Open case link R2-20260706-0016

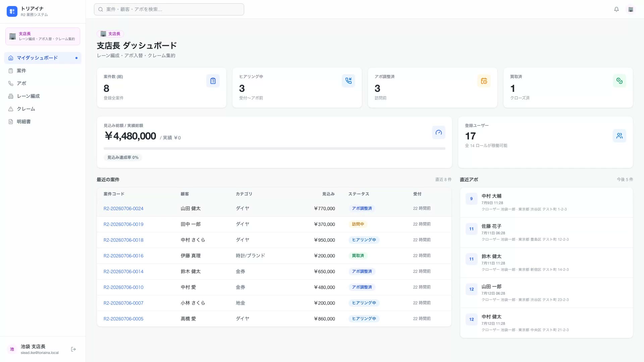click(123, 256)
